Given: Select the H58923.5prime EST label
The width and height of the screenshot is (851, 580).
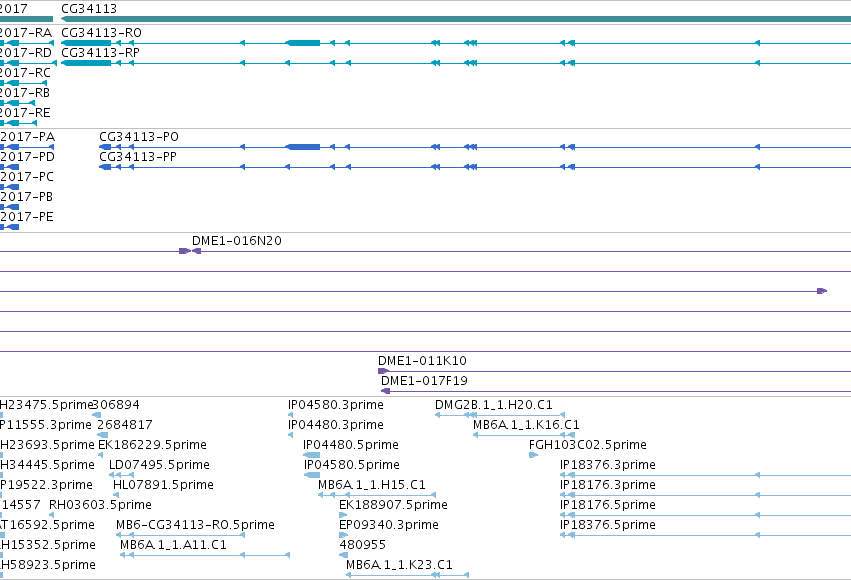Looking at the screenshot, I should (48, 565).
